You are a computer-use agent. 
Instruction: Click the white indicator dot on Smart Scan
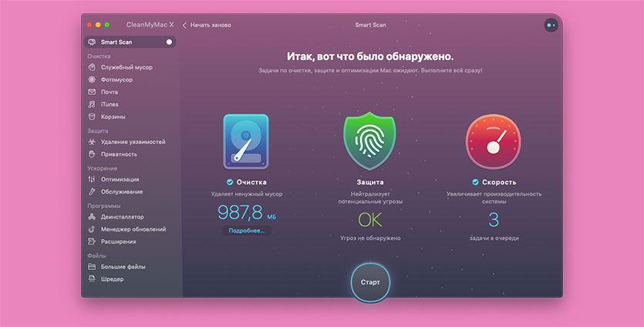click(169, 42)
